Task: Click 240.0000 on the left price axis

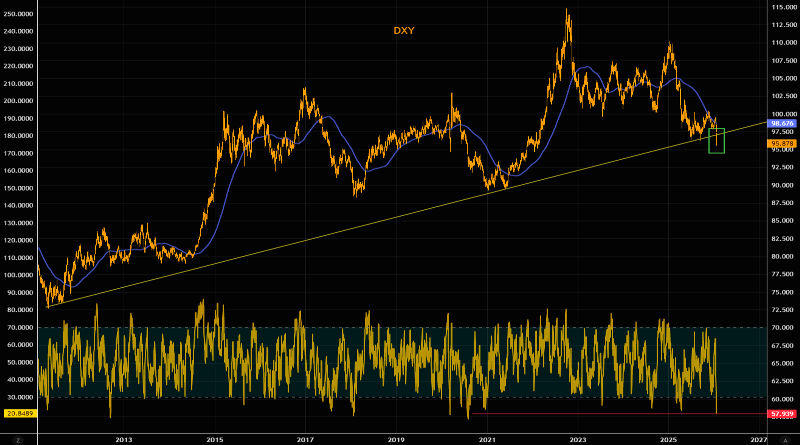Action: (20, 31)
